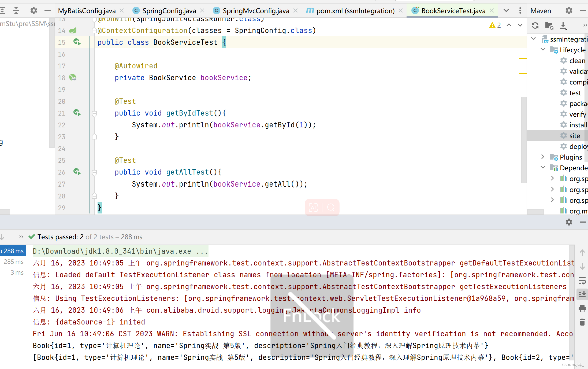
Task: Click the run test gutter icon for getByIdTest
Action: tap(77, 113)
